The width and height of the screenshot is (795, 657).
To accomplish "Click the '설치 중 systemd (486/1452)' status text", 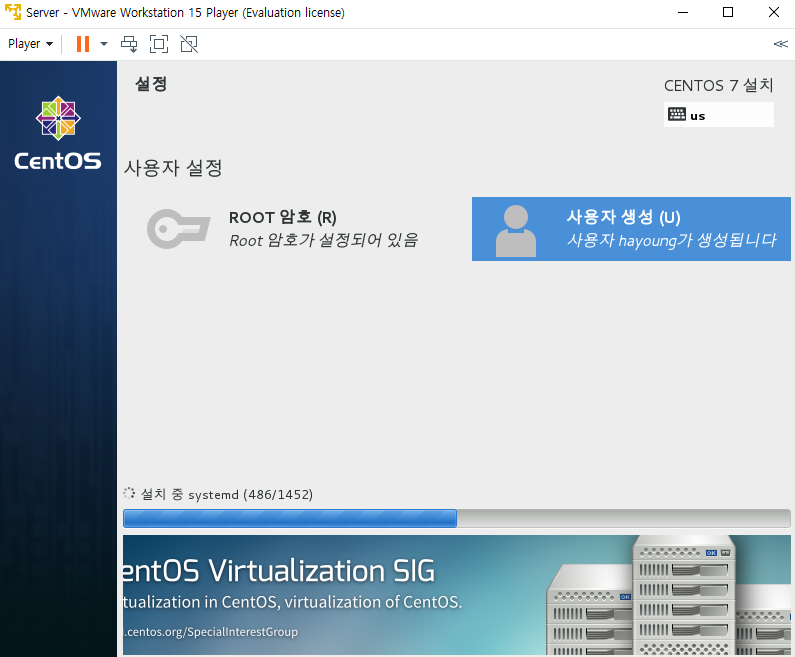I will [227, 494].
